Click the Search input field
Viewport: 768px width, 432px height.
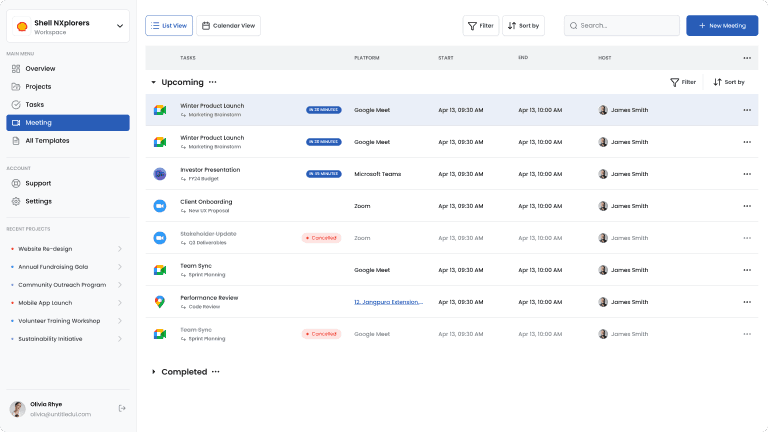(622, 25)
